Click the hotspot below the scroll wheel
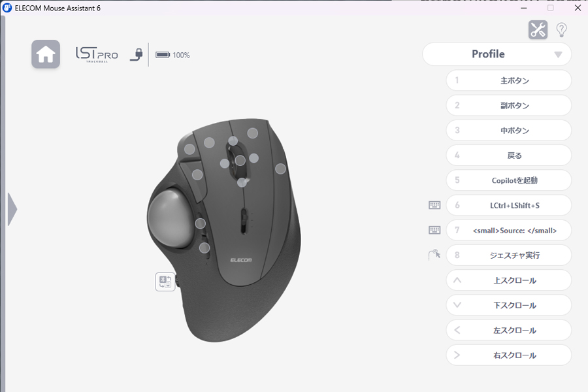The image size is (588, 392). coord(242,182)
